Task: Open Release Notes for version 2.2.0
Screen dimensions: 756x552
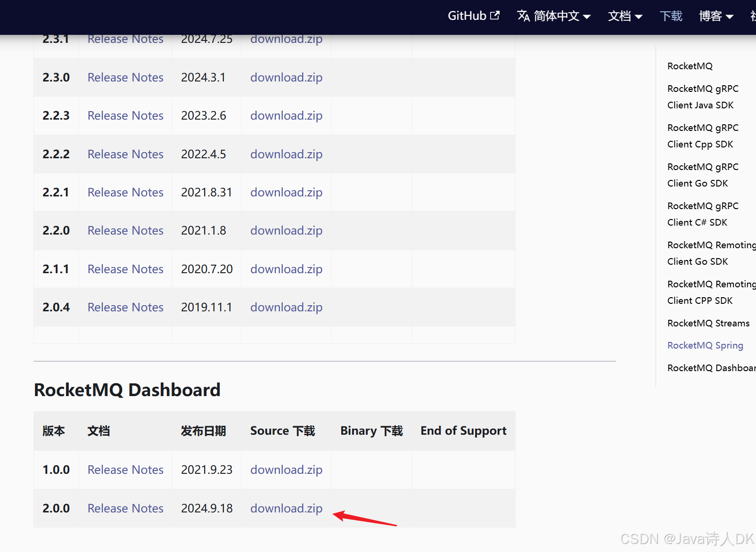Action: pyautogui.click(x=125, y=230)
